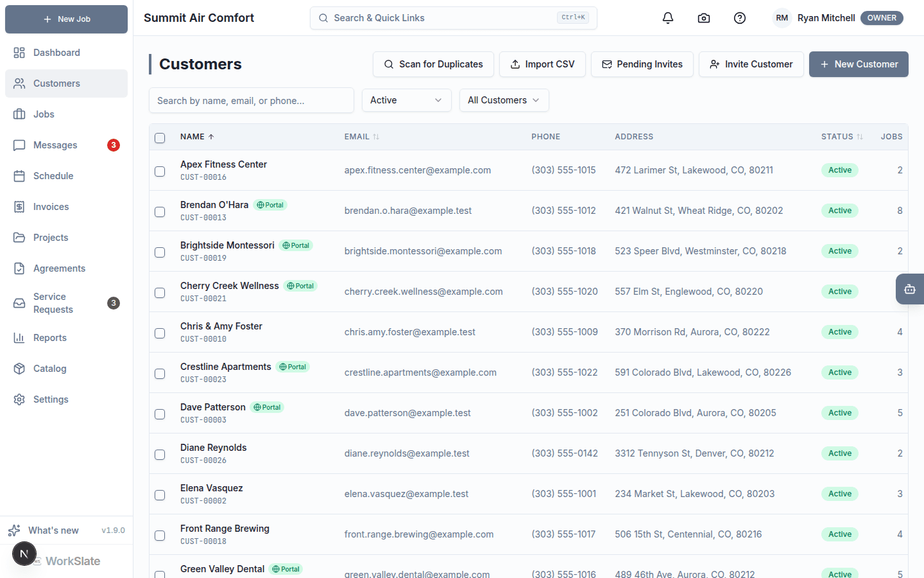Viewport: 924px width, 578px height.
Task: Click the red Messages unread count badge
Action: tap(114, 145)
